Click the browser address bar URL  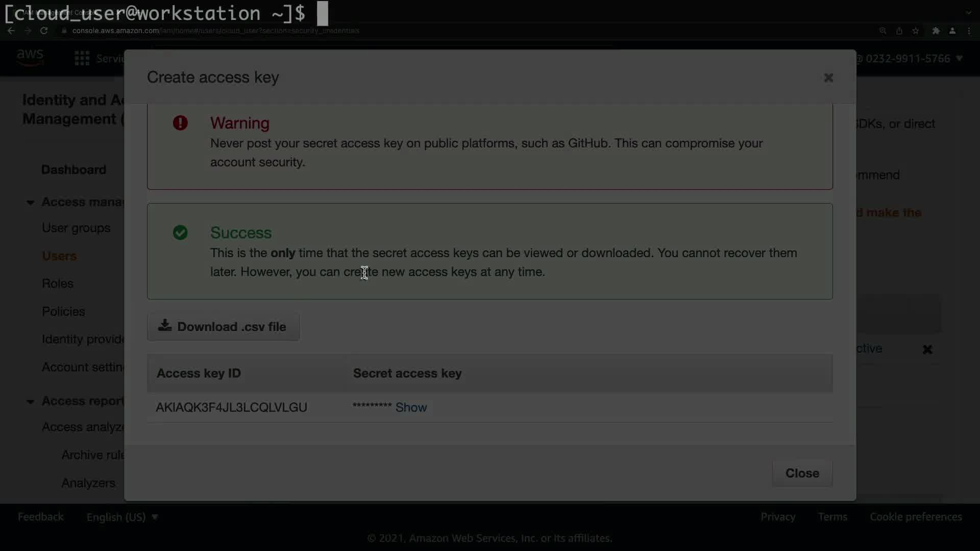(215, 31)
